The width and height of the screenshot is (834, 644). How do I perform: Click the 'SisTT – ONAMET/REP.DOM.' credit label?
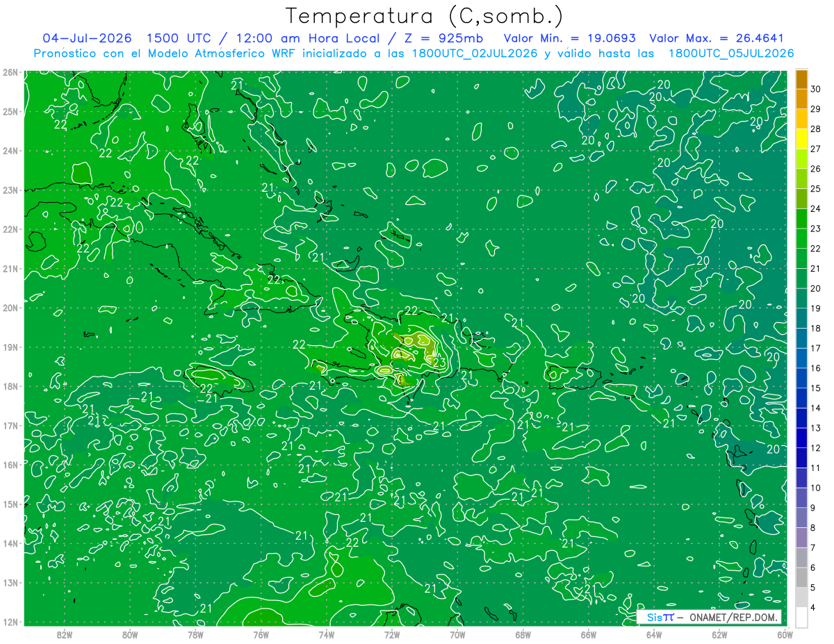coord(710,617)
